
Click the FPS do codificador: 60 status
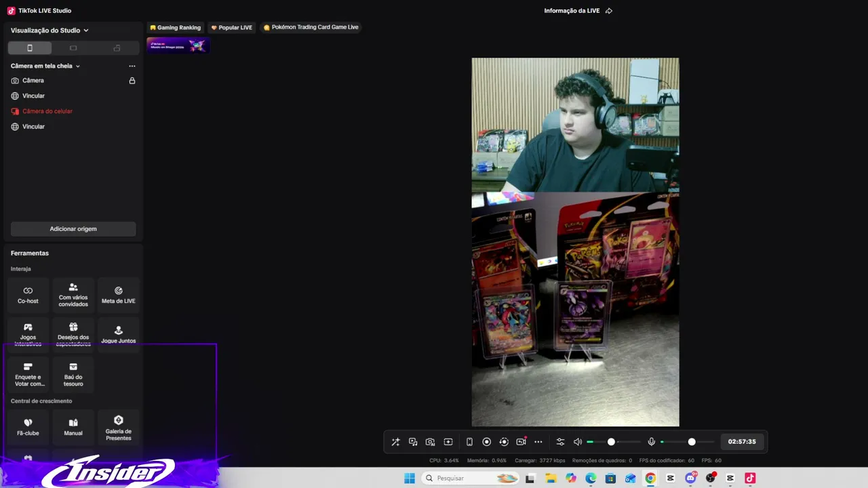[x=667, y=461]
